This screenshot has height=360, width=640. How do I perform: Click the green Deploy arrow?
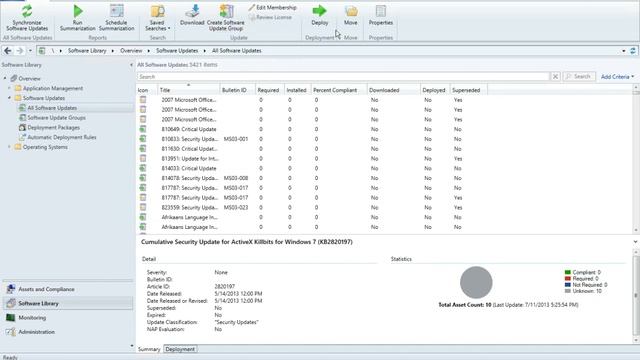[320, 11]
